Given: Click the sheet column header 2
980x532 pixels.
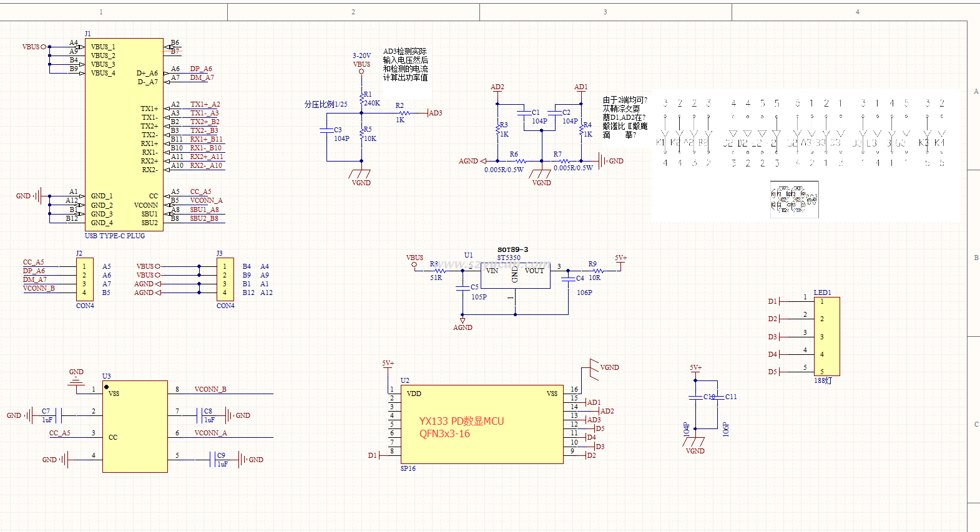Looking at the screenshot, I should [x=353, y=12].
